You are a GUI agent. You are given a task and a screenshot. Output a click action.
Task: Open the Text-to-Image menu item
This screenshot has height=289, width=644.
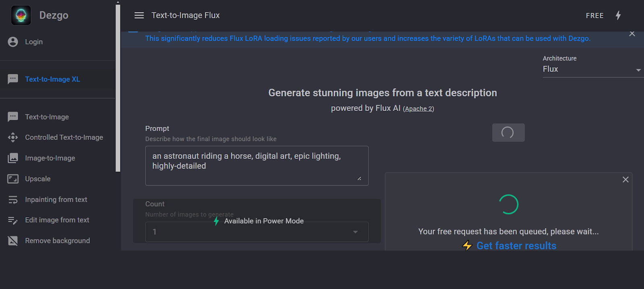pyautogui.click(x=47, y=117)
